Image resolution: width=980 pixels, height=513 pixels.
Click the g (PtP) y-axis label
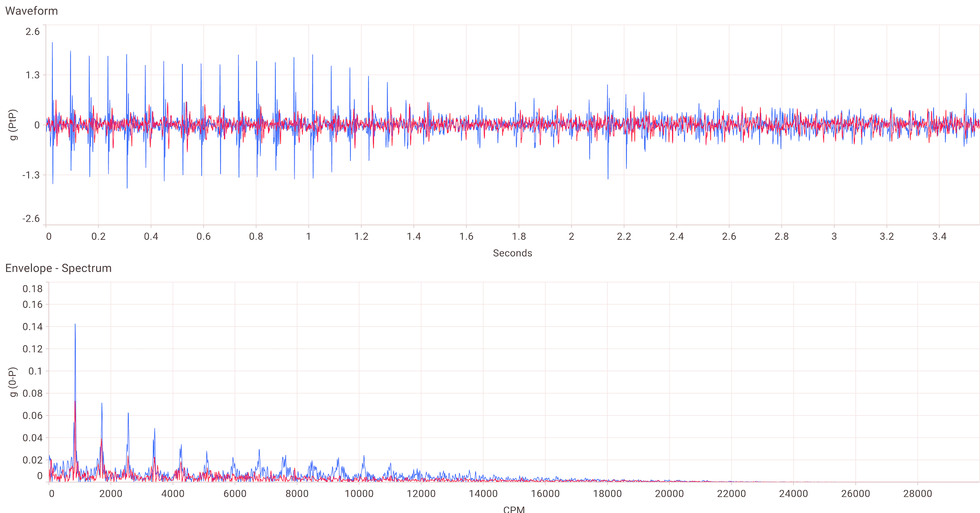click(x=13, y=125)
